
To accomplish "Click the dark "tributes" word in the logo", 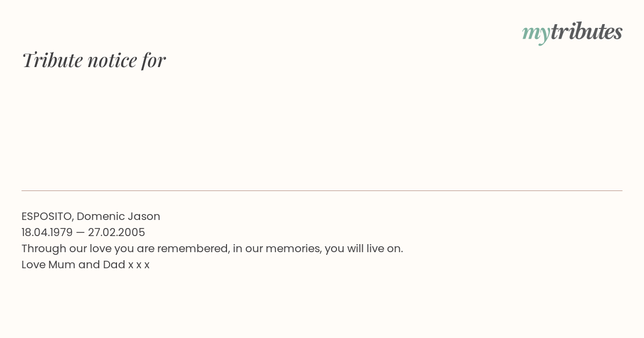I will [587, 31].
